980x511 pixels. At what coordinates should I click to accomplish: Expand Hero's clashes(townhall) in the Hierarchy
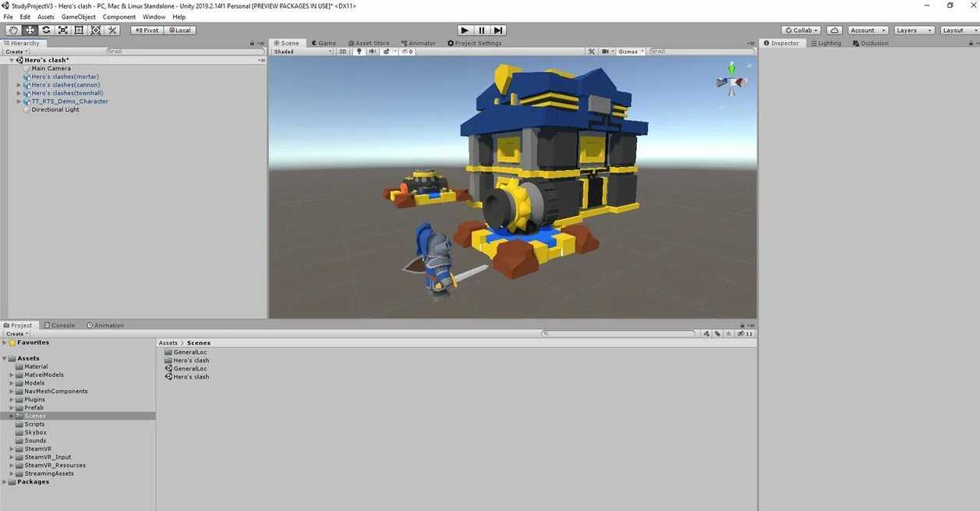19,93
